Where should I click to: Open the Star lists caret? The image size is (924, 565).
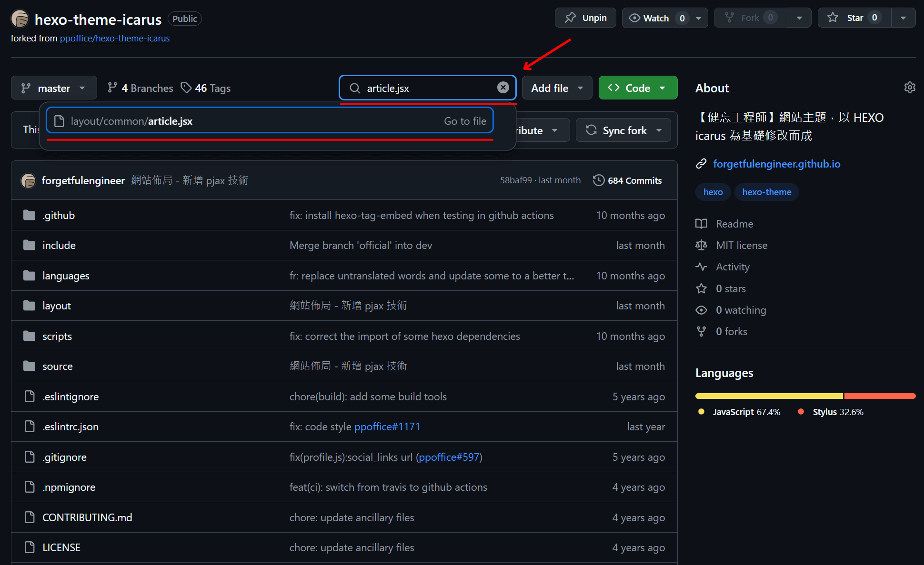point(903,18)
